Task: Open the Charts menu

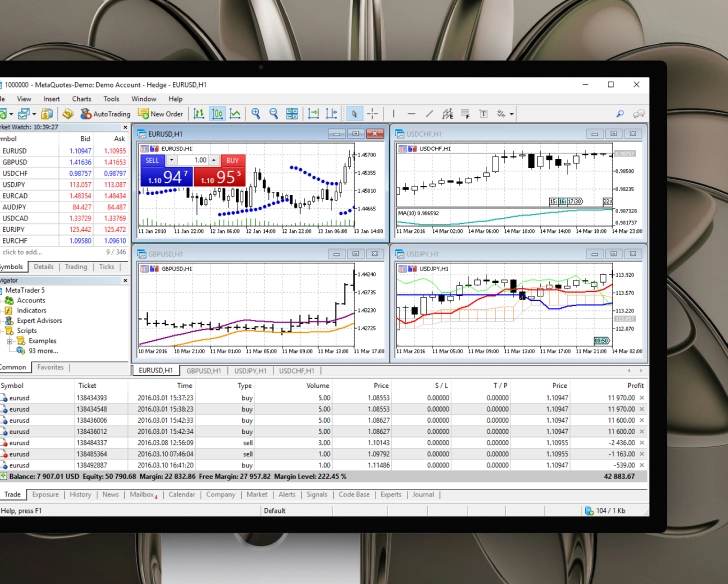Action: pos(81,99)
